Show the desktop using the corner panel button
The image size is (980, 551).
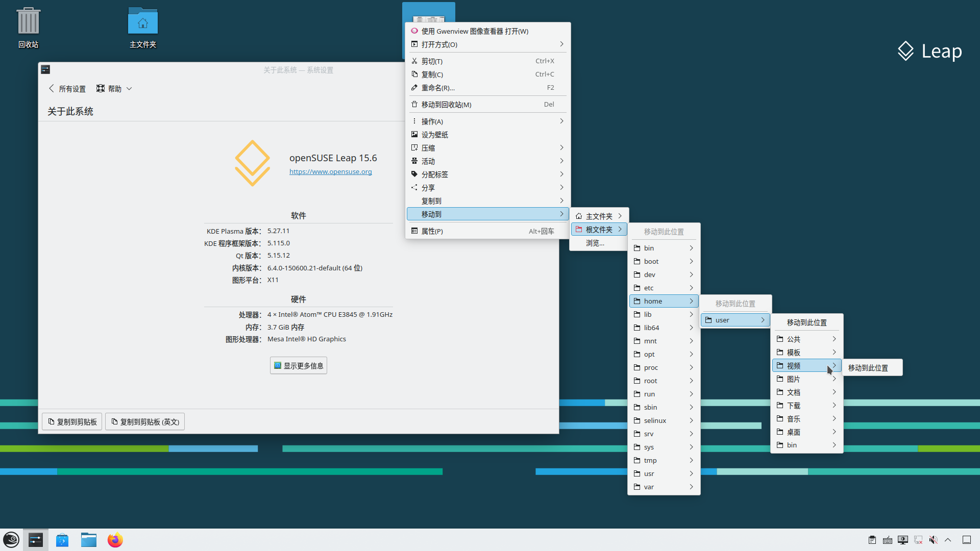pyautogui.click(x=967, y=540)
